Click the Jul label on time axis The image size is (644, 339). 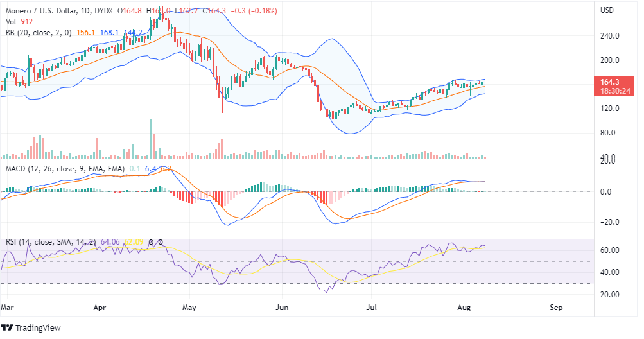pyautogui.click(x=372, y=308)
